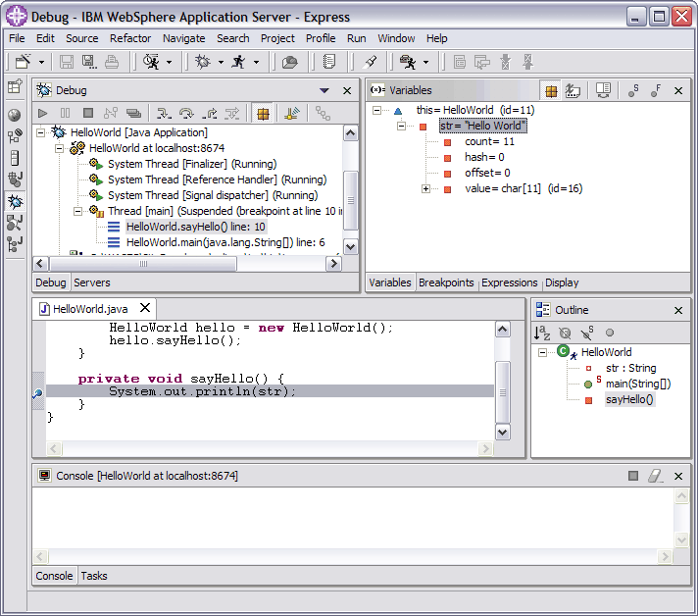Click the Suspend icon in Debug view
Image resolution: width=698 pixels, height=616 pixels.
click(65, 113)
